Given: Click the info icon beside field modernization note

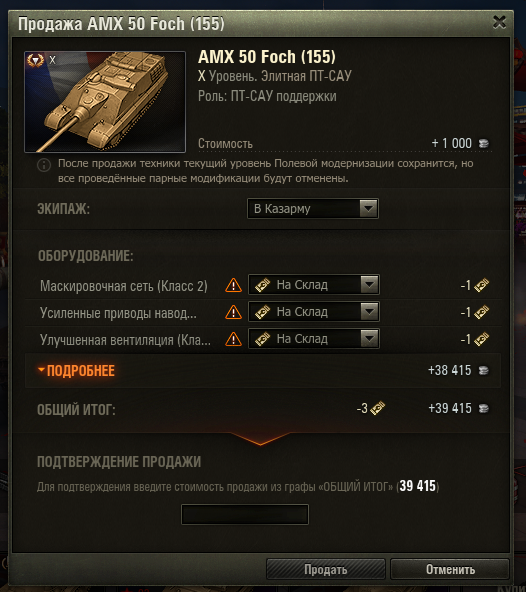Looking at the screenshot, I should point(44,165).
